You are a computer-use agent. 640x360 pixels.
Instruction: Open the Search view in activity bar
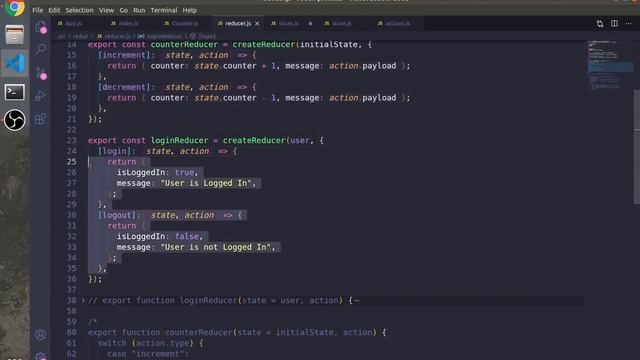40,49
